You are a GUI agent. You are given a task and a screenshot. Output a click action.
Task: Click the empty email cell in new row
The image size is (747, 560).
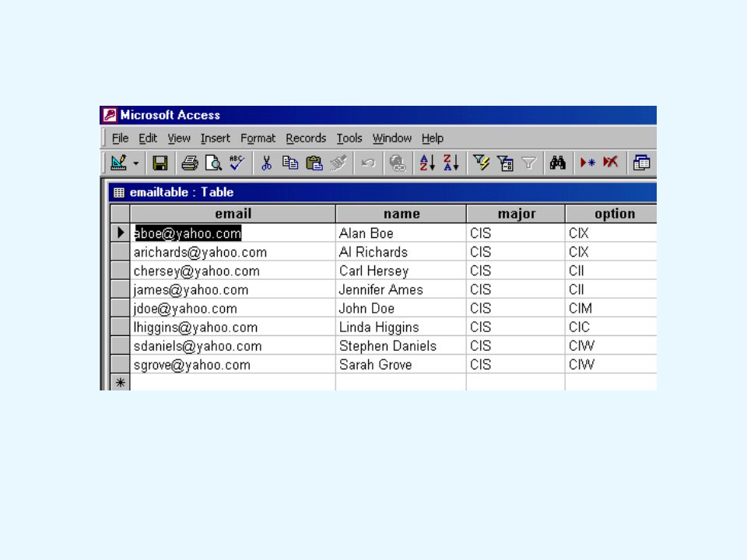(233, 383)
